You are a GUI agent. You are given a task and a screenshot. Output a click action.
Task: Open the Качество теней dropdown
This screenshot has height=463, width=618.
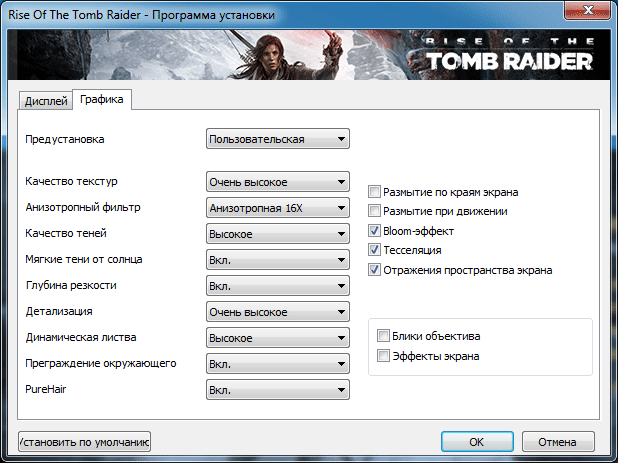click(278, 234)
